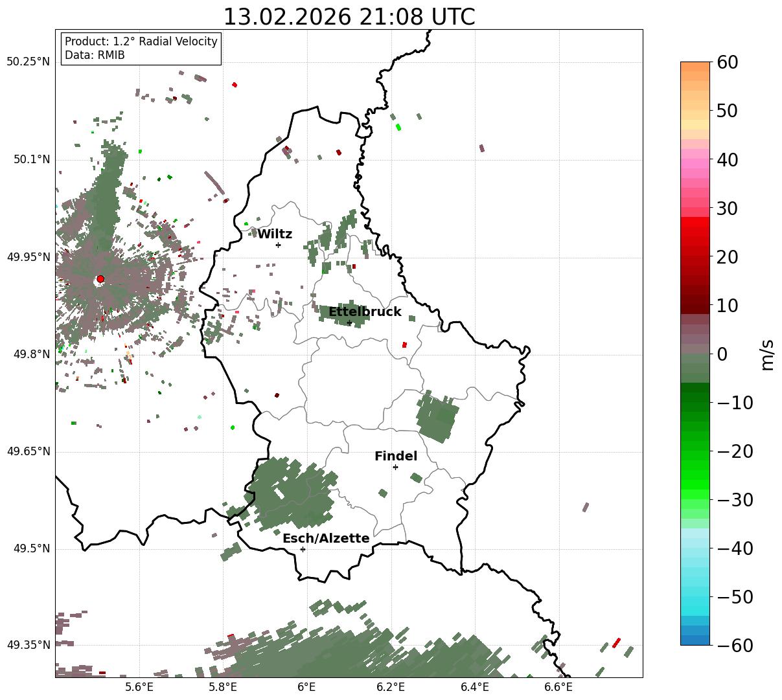Viewport: 782px width, 700px height.
Task: Click the colorbar value 40
Action: pos(727,159)
